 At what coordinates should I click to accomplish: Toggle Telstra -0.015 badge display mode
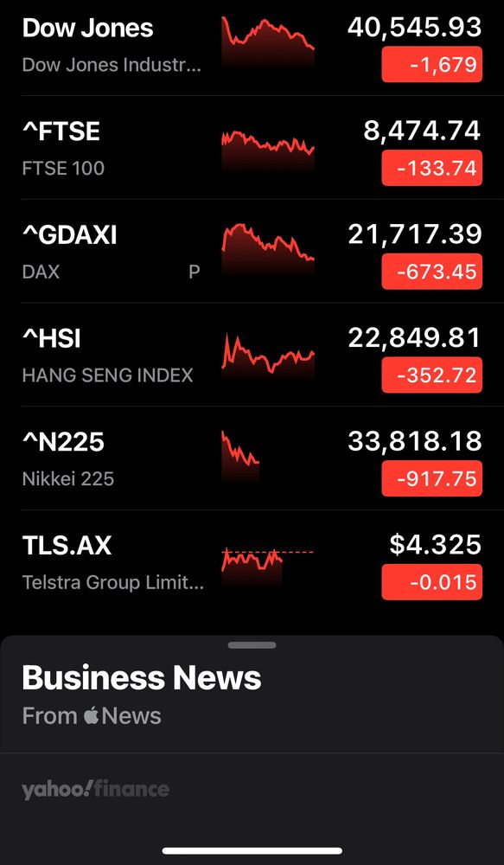point(431,581)
